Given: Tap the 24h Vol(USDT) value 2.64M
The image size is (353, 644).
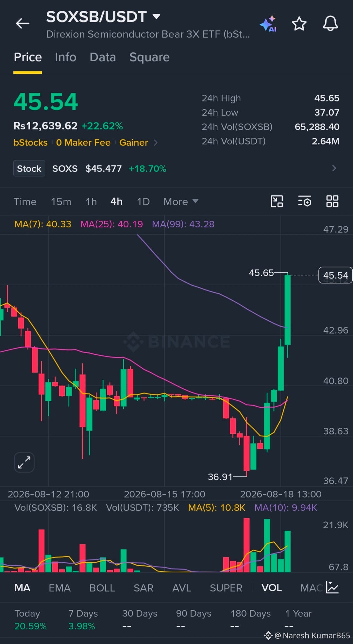Looking at the screenshot, I should [326, 141].
